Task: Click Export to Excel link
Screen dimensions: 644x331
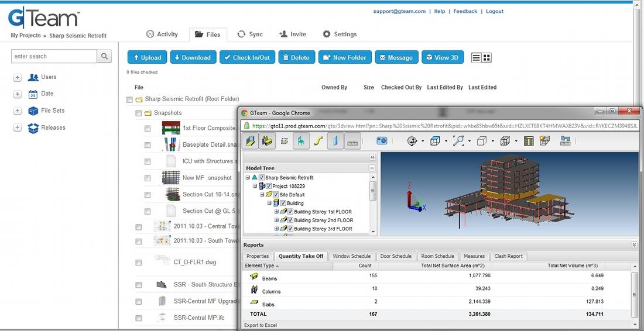Action: [x=261, y=325]
